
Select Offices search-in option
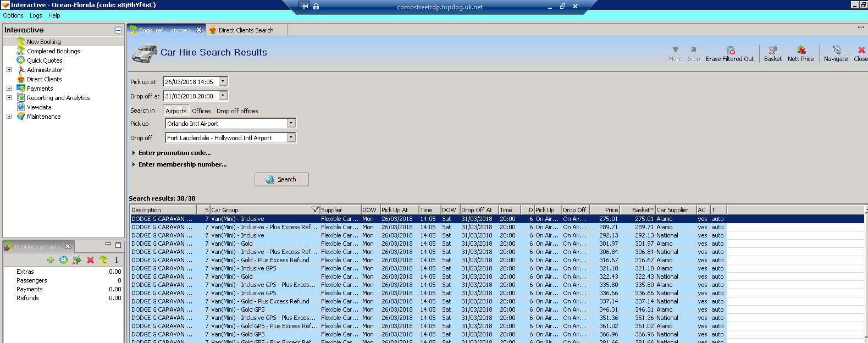click(201, 111)
